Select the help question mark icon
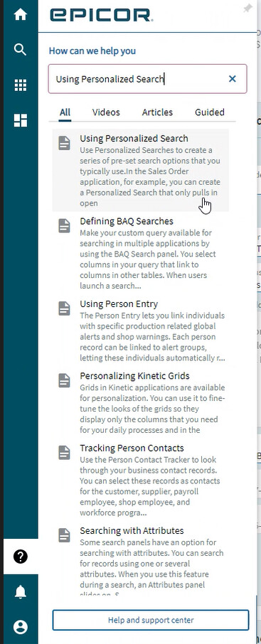261x644 pixels. tap(21, 557)
